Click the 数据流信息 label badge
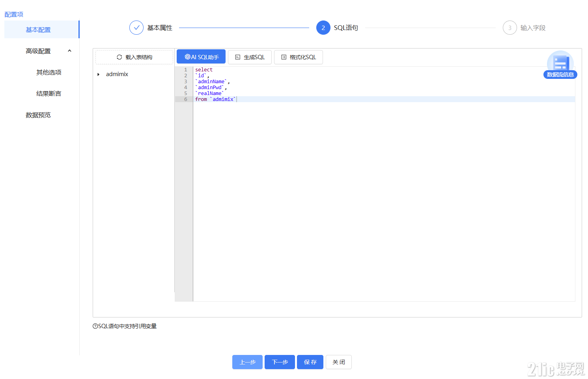This screenshot has height=379, width=588. (560, 75)
